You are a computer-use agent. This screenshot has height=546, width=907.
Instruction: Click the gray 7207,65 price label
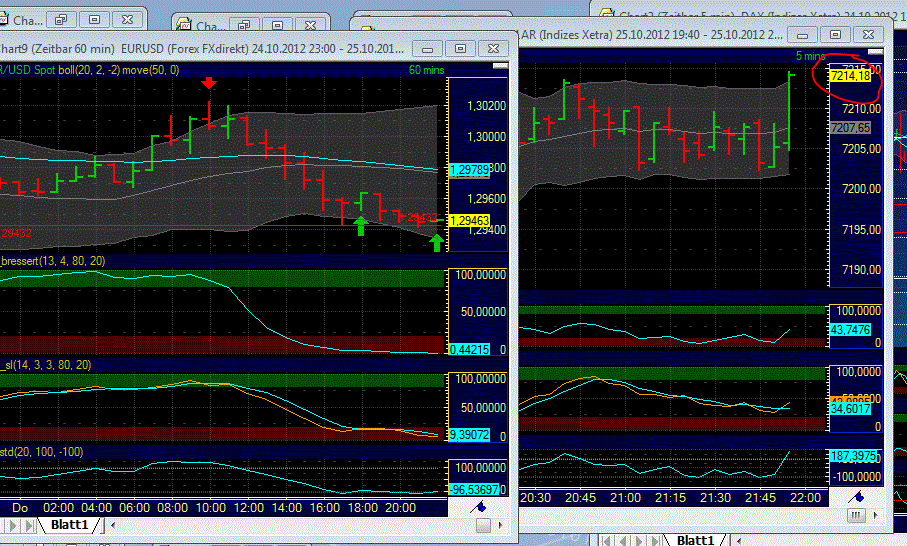pyautogui.click(x=850, y=127)
